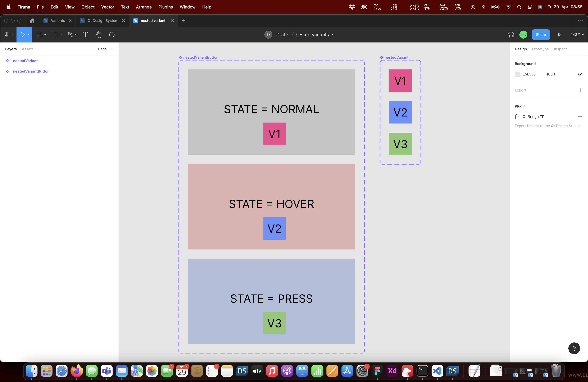Click the Pen tool icon
This screenshot has height=382, width=588.
(x=70, y=35)
